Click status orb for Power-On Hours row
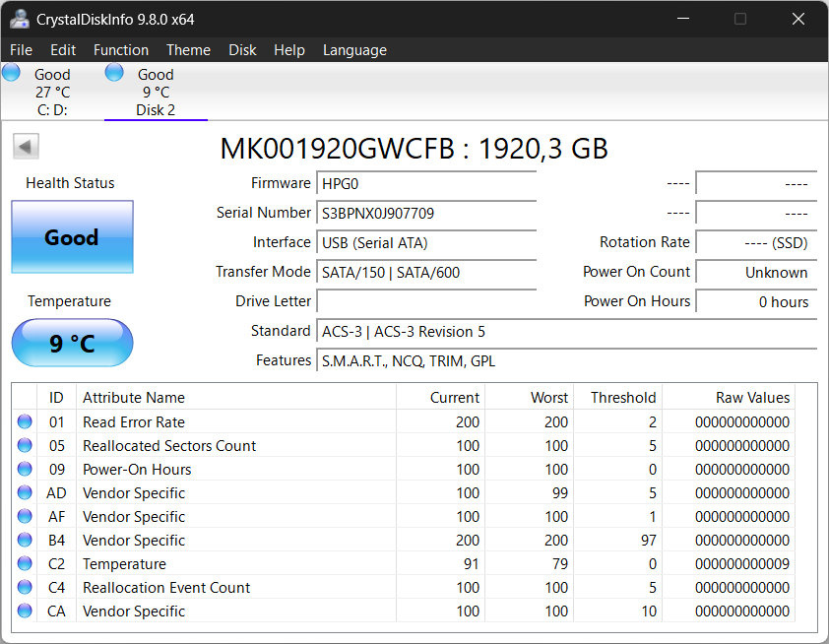Screen dimensions: 829x644 pos(25,469)
